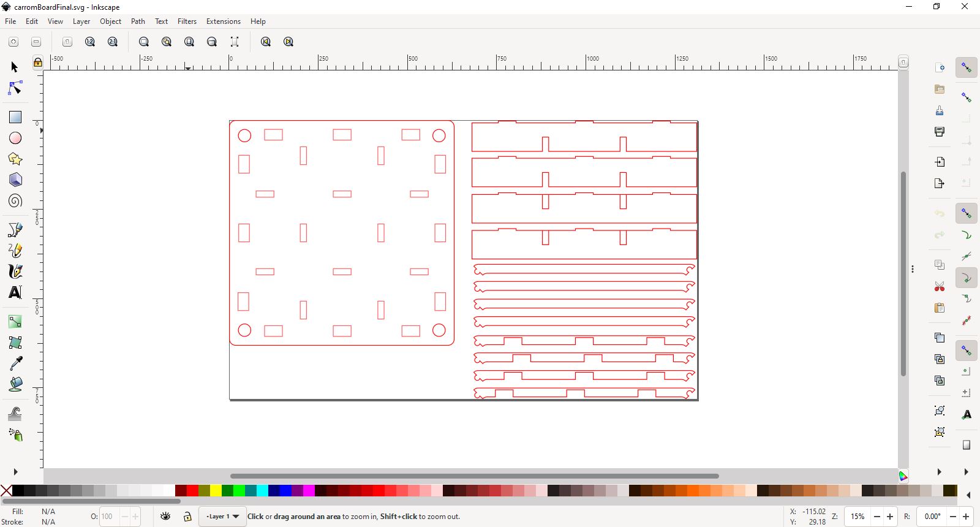Click the Zoom in toolbar icon
The image size is (980, 527).
[x=13, y=42]
